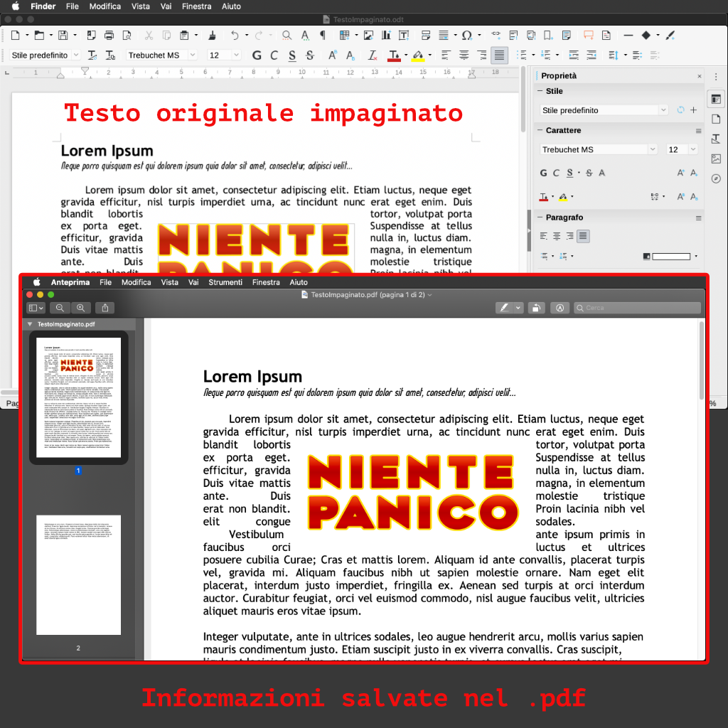The height and width of the screenshot is (728, 728).
Task: Click the zoom out button in Anteprima
Action: click(x=60, y=308)
